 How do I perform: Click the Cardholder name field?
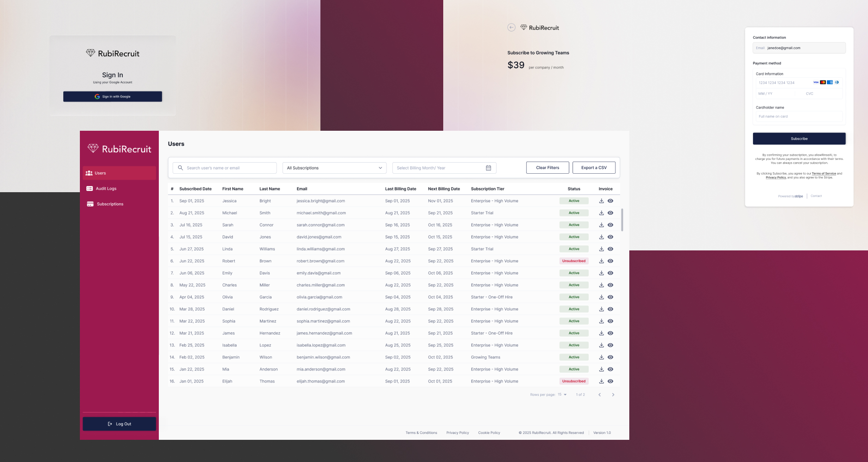[799, 116]
